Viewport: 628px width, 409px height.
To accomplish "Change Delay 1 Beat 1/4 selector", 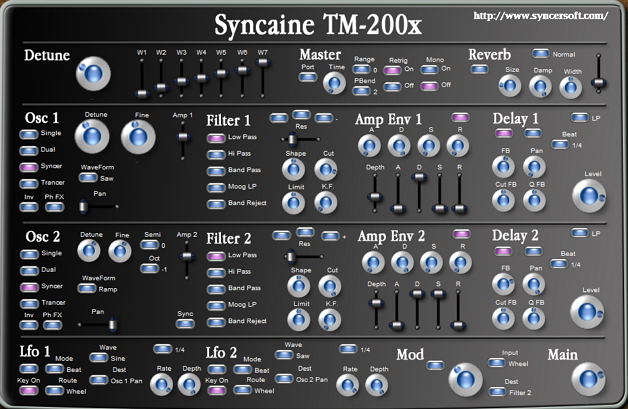I will coord(560,144).
